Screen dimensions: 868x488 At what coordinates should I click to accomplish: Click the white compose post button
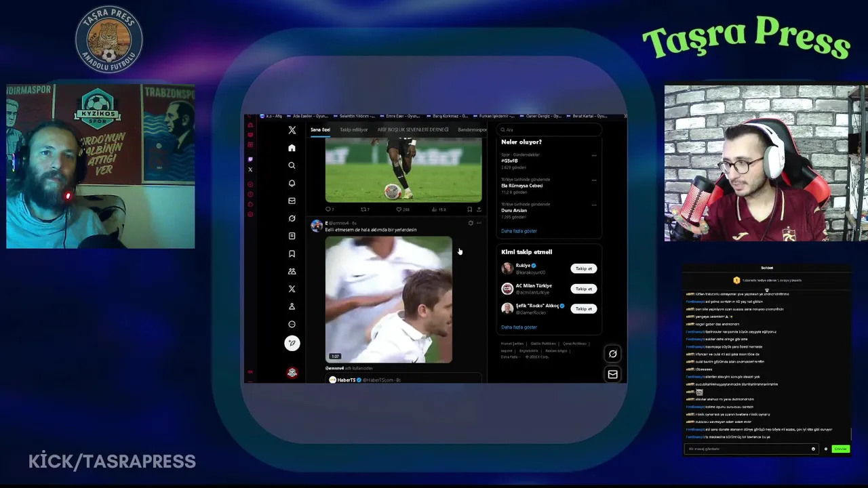pyautogui.click(x=292, y=343)
